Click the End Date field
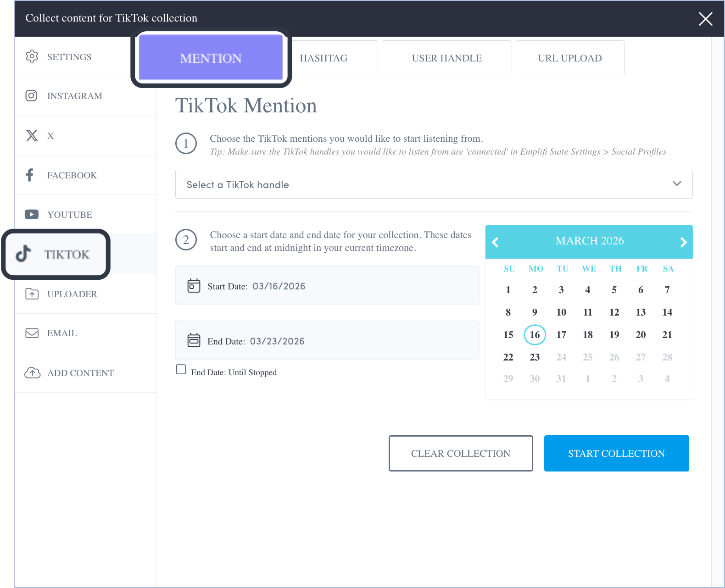Viewport: 725px width, 588px height. (x=327, y=340)
